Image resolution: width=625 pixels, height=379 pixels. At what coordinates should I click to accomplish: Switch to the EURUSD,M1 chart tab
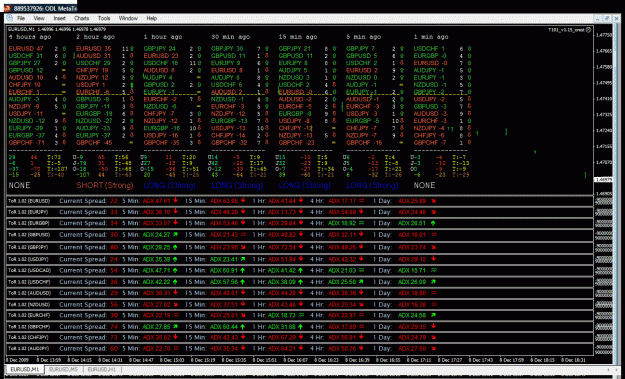(24, 369)
